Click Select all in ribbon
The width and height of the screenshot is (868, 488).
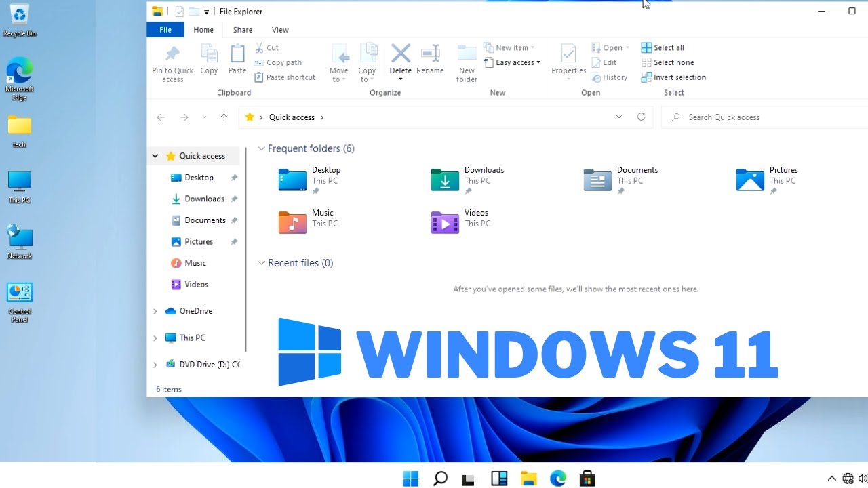(663, 47)
